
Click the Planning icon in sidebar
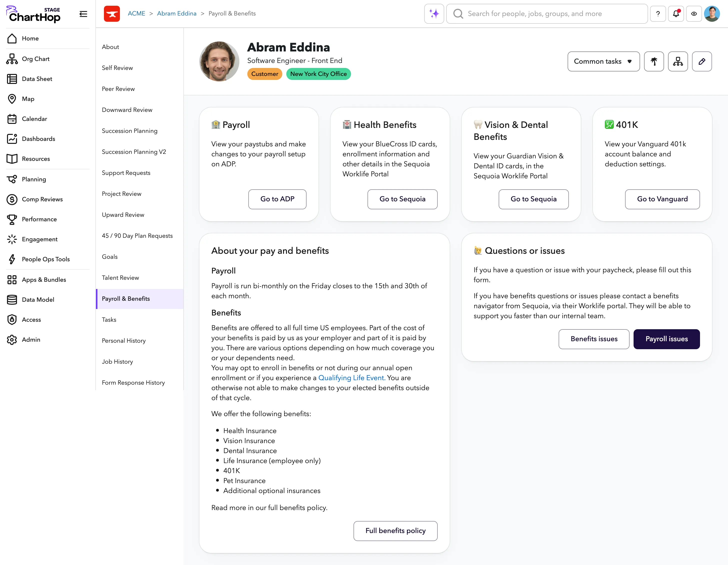point(12,179)
